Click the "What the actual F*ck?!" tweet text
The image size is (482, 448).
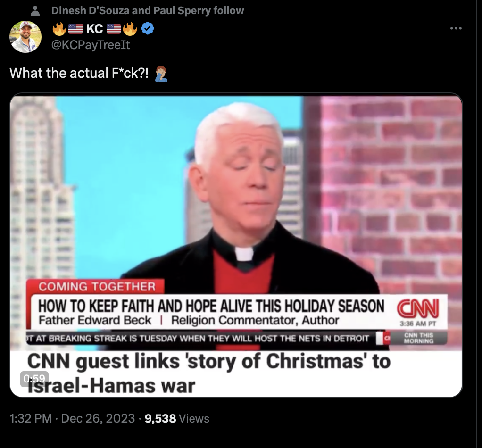(79, 73)
